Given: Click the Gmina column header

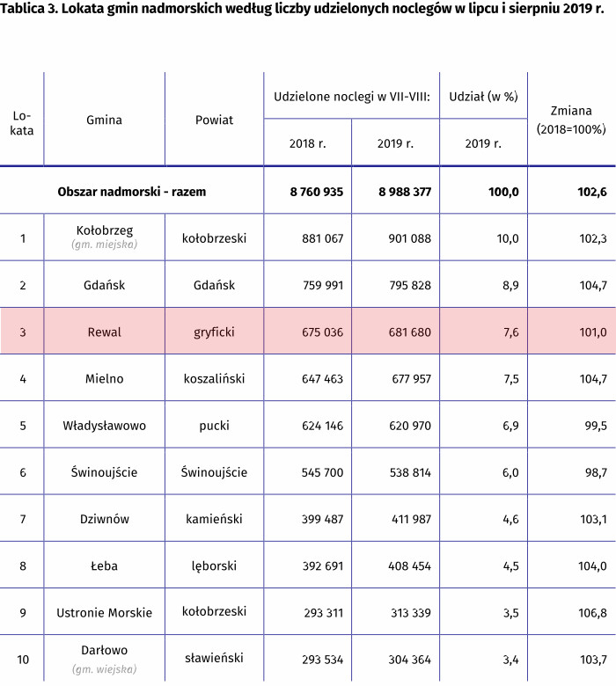Looking at the screenshot, I should pos(104,120).
